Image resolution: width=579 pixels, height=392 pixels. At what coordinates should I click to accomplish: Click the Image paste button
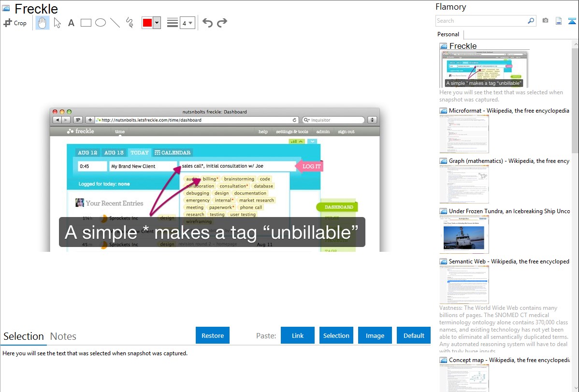click(x=375, y=335)
